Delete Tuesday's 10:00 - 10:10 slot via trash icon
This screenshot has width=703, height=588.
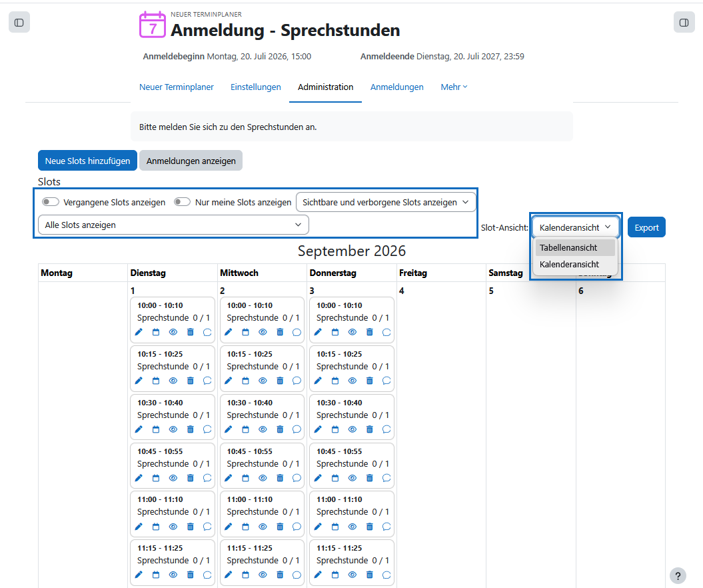[x=190, y=332]
